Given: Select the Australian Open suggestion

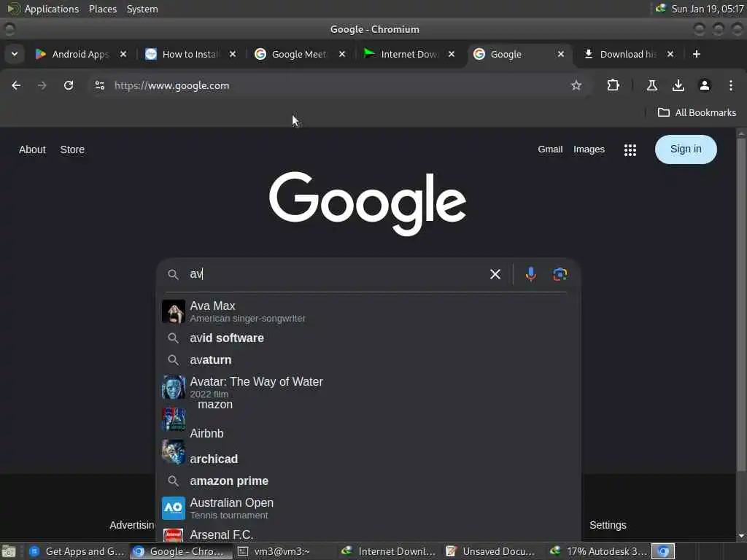Looking at the screenshot, I should pyautogui.click(x=368, y=508).
